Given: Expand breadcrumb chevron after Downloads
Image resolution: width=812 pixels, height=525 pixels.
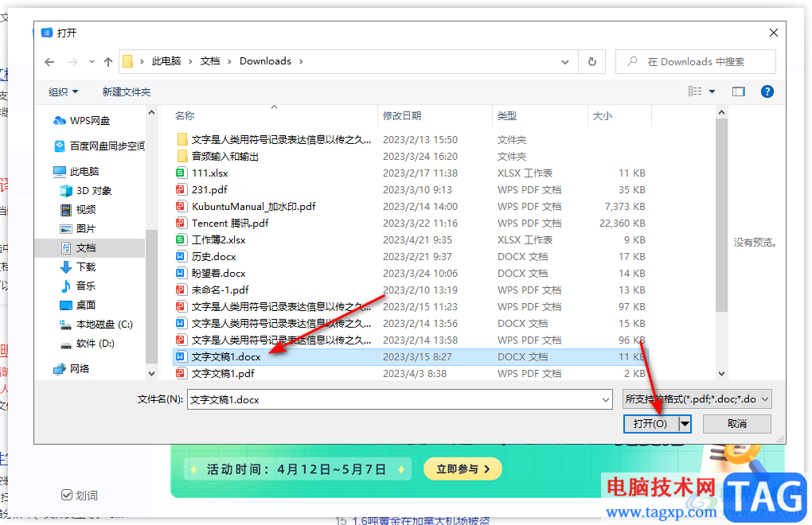Looking at the screenshot, I should pyautogui.click(x=301, y=61).
